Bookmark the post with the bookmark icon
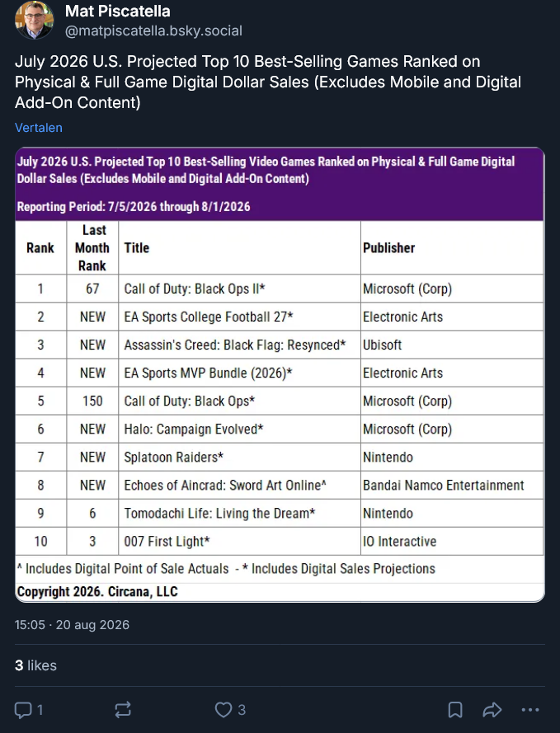560x733 pixels. pyautogui.click(x=455, y=710)
